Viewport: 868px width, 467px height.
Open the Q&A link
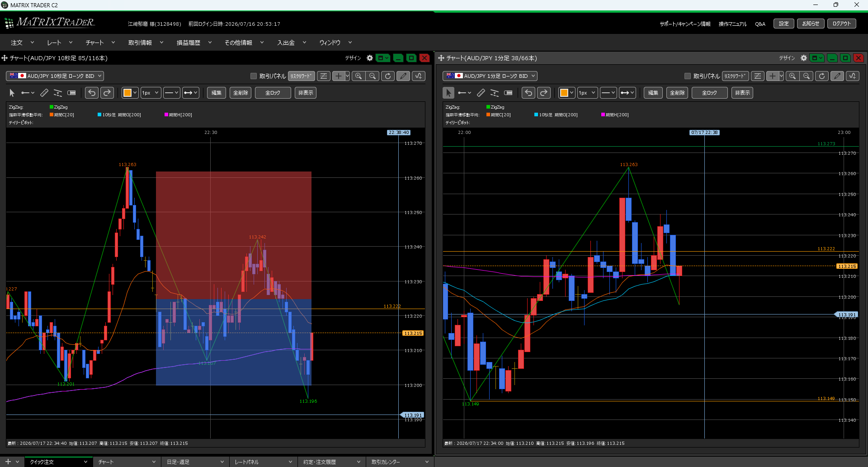click(x=760, y=24)
